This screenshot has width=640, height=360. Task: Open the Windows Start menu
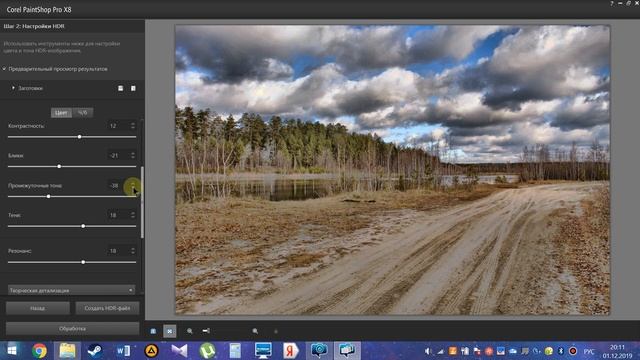click(12, 351)
